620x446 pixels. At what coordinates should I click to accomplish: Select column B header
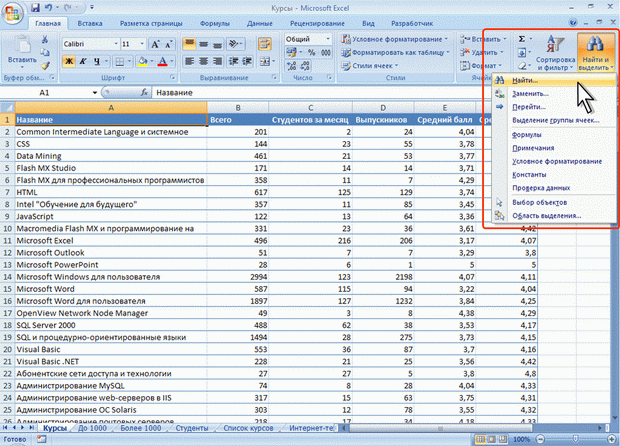[x=238, y=108]
